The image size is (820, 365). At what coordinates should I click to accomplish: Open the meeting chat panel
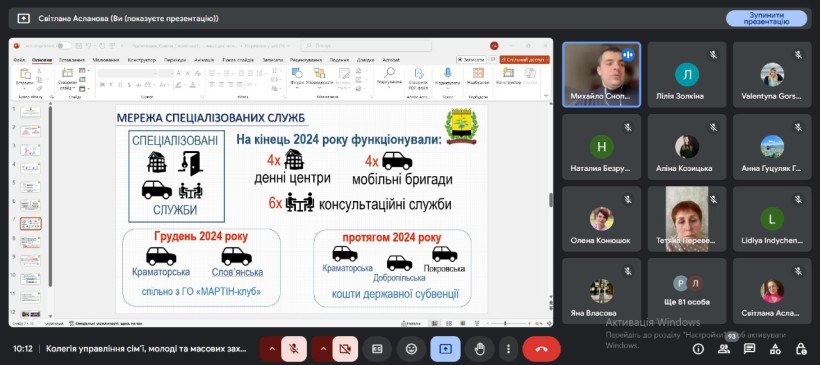(x=749, y=349)
